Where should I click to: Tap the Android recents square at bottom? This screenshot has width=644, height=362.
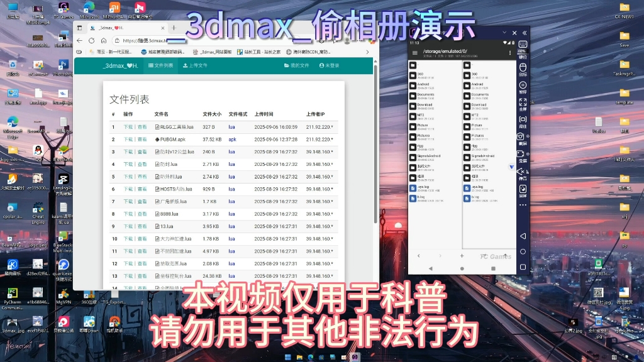click(x=493, y=268)
